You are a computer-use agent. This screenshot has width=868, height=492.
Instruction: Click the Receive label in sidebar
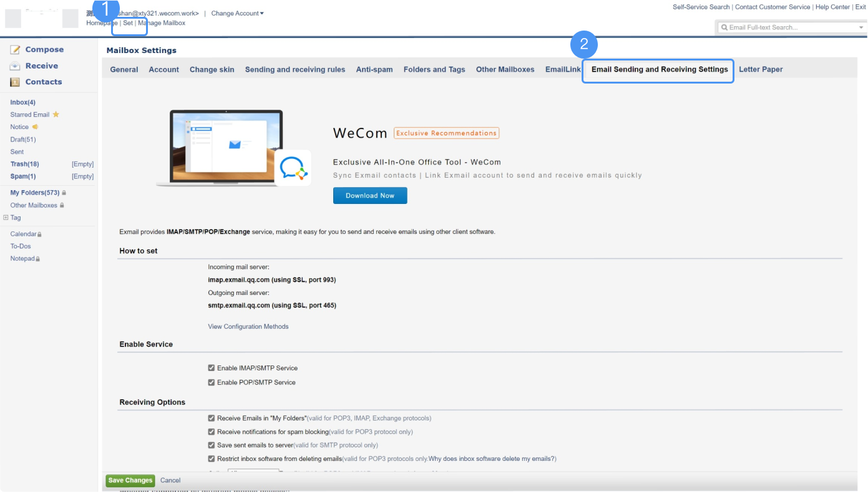42,66
